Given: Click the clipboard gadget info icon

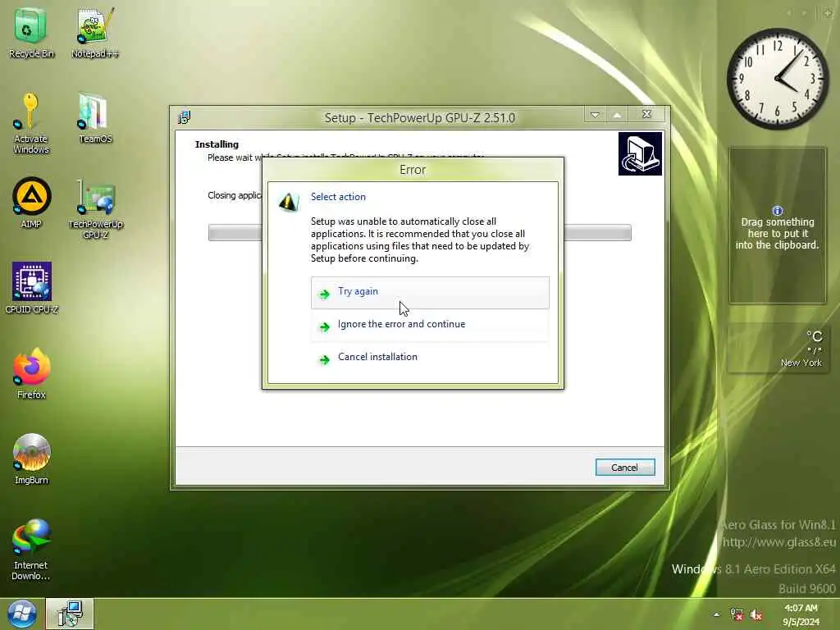Looking at the screenshot, I should coord(778,211).
